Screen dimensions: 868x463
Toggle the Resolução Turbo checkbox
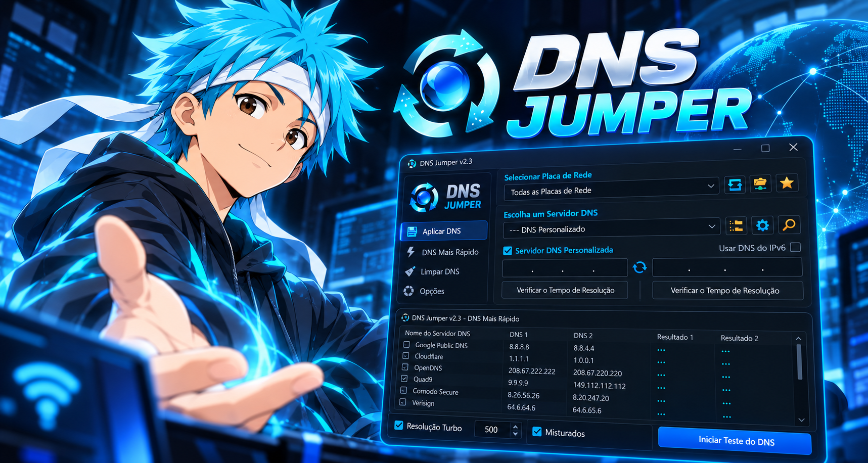click(x=398, y=425)
